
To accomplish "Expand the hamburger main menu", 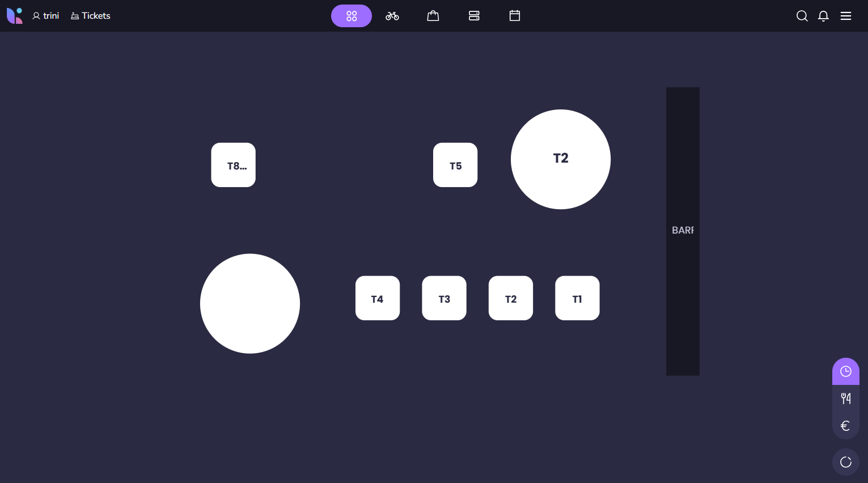I will (845, 16).
